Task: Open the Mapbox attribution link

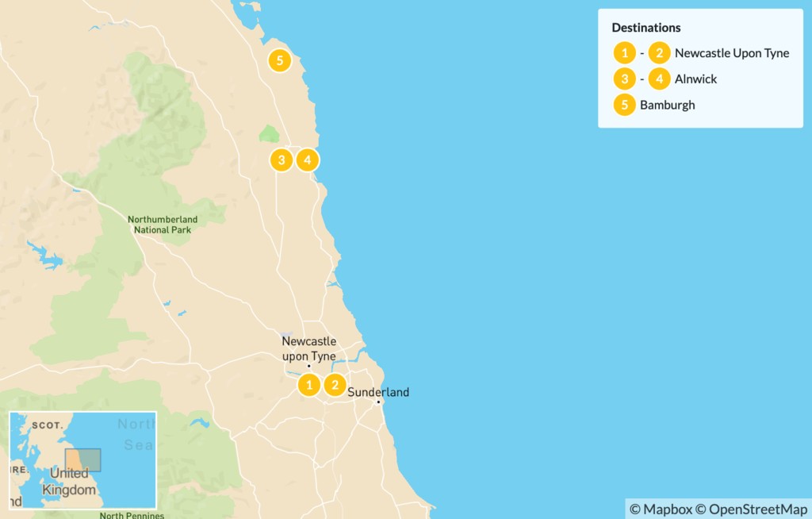Action: point(661,509)
